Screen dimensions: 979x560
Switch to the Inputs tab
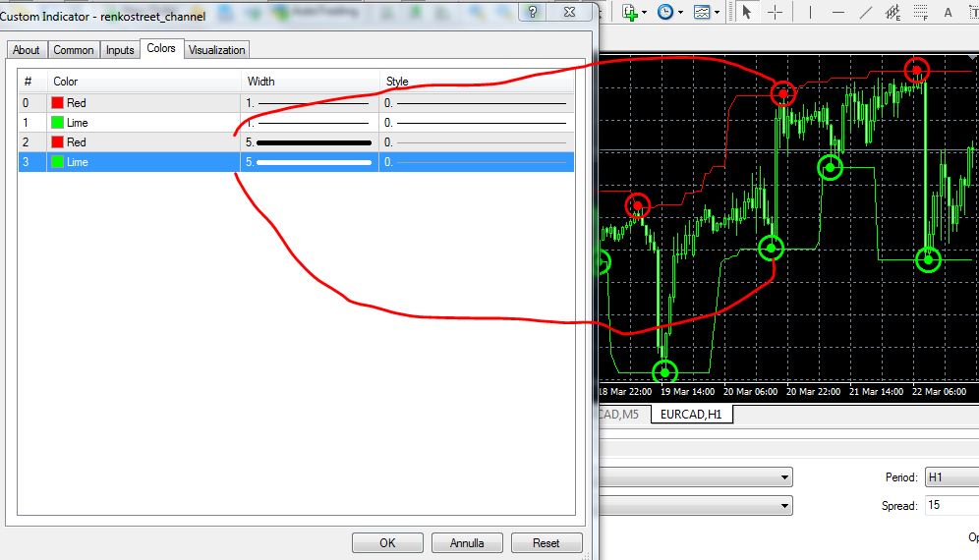coord(120,50)
